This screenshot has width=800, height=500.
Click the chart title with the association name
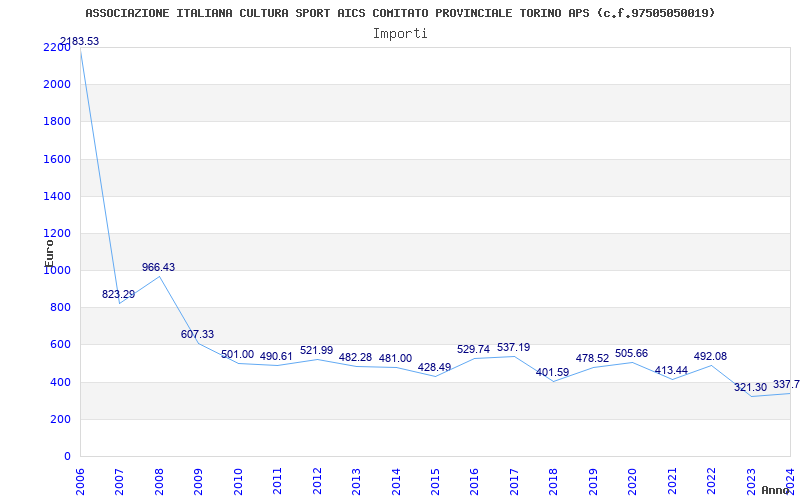coord(400,13)
